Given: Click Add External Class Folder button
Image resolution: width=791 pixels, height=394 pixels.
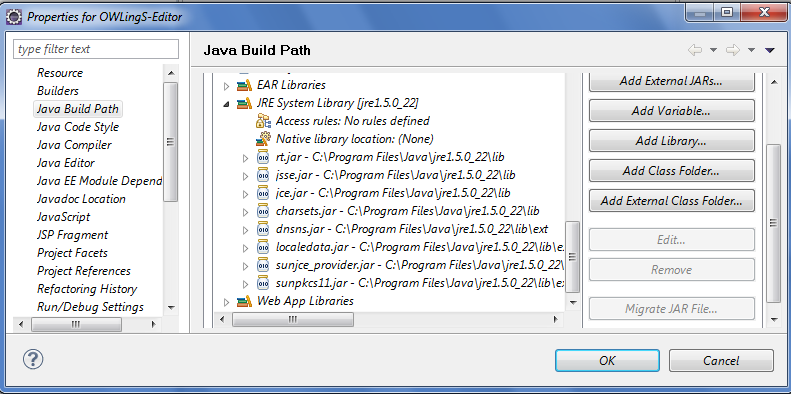Looking at the screenshot, I should 671,201.
